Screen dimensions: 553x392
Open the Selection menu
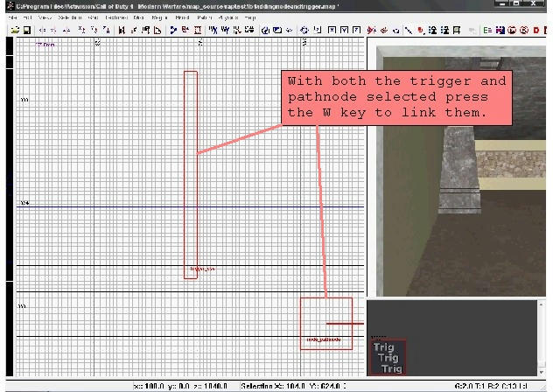pyautogui.click(x=70, y=17)
